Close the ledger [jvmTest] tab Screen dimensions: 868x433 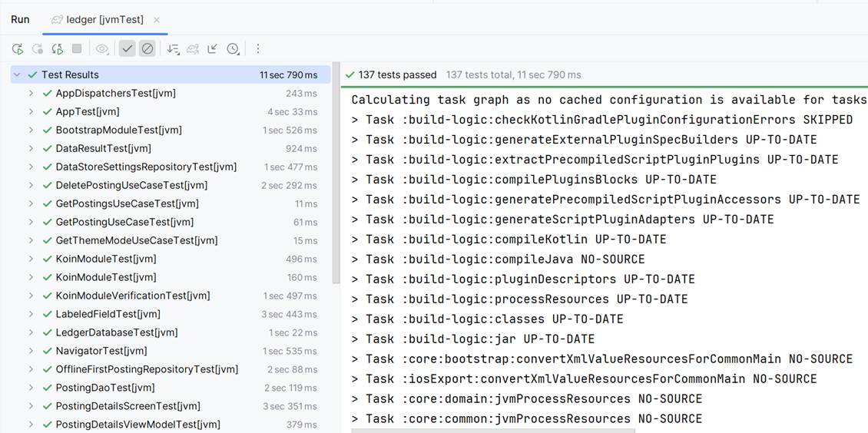point(157,20)
